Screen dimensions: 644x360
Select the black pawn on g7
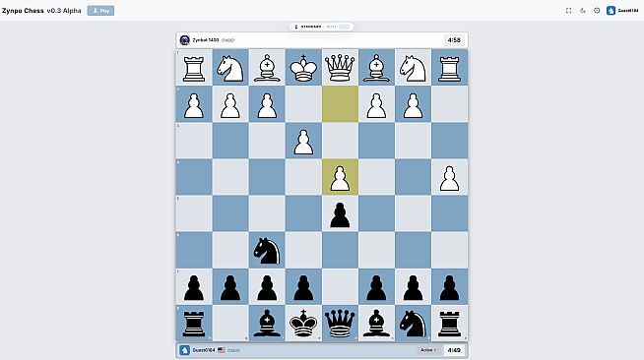pyautogui.click(x=230, y=288)
